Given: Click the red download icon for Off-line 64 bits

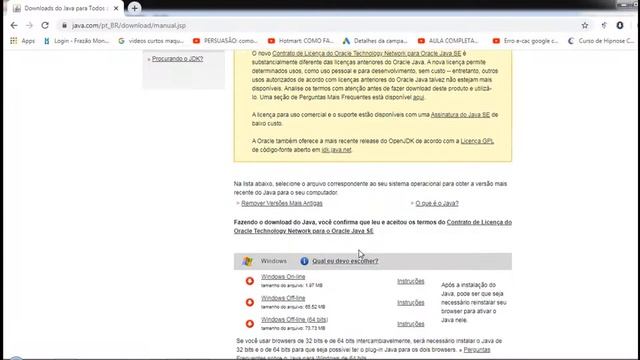Looking at the screenshot, I should point(250,324).
